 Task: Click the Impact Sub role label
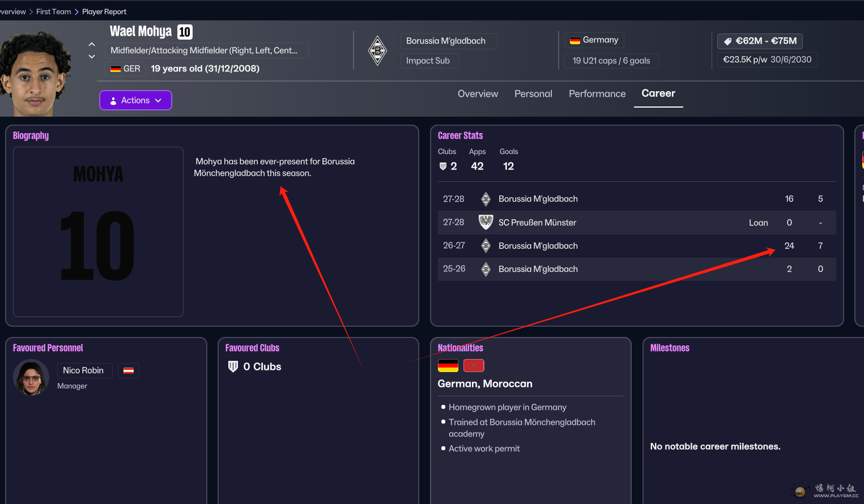[429, 61]
